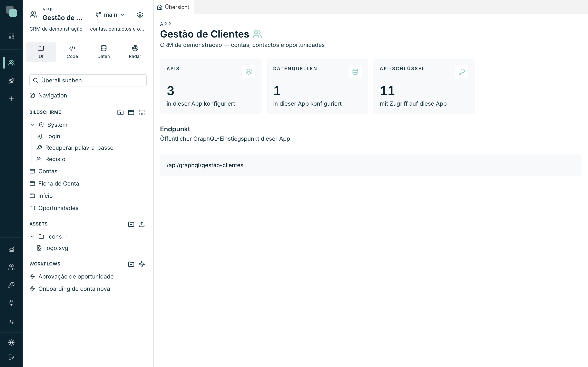Click the upload icon in Assets section

coord(142,224)
